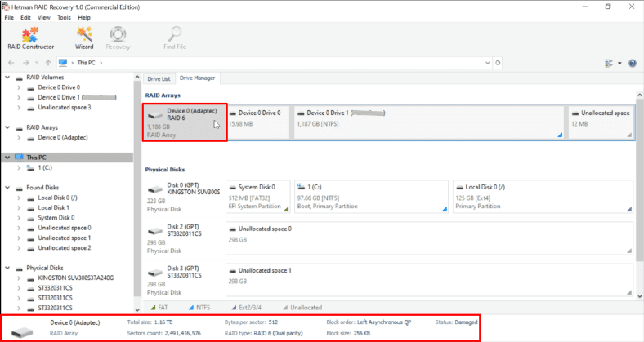Navigate up one level with up arrow
Viewport: 644px width, 342px height.
(x=48, y=63)
